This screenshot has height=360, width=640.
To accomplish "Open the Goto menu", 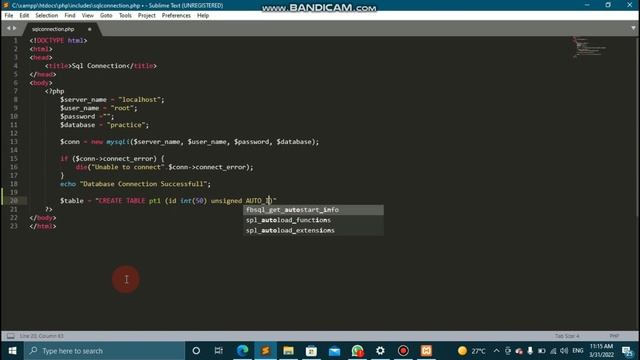I will click(x=106, y=16).
